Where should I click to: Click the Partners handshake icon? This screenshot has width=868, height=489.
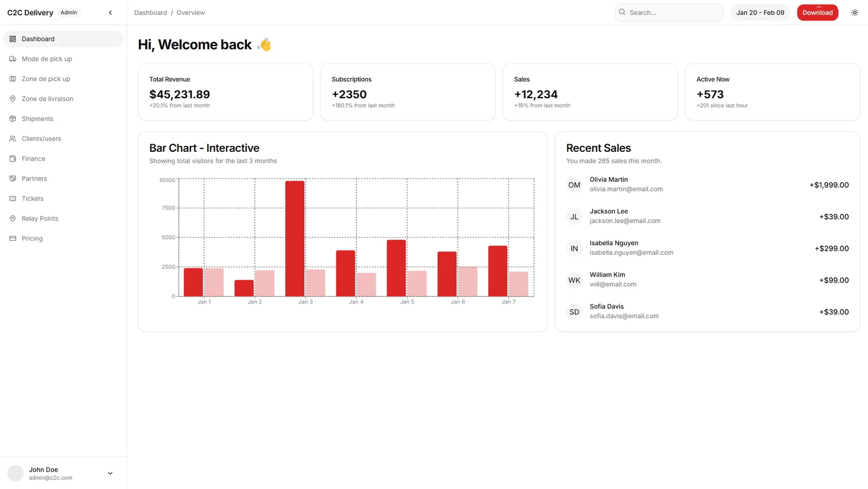tap(12, 178)
